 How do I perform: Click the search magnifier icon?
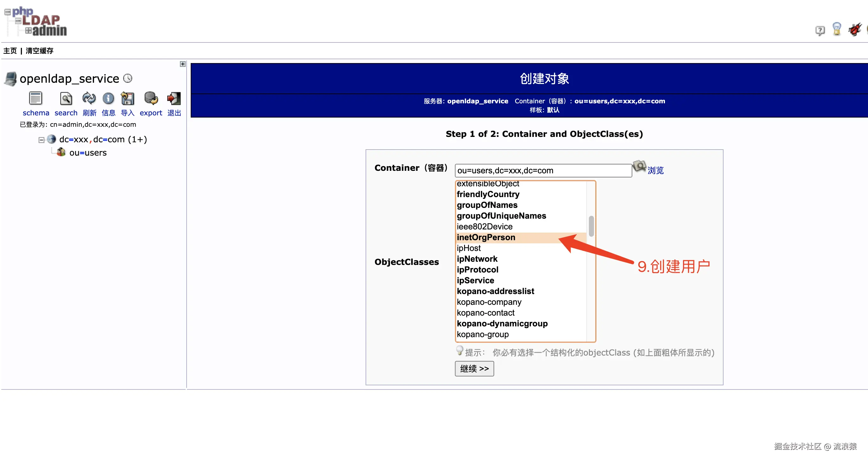66,99
